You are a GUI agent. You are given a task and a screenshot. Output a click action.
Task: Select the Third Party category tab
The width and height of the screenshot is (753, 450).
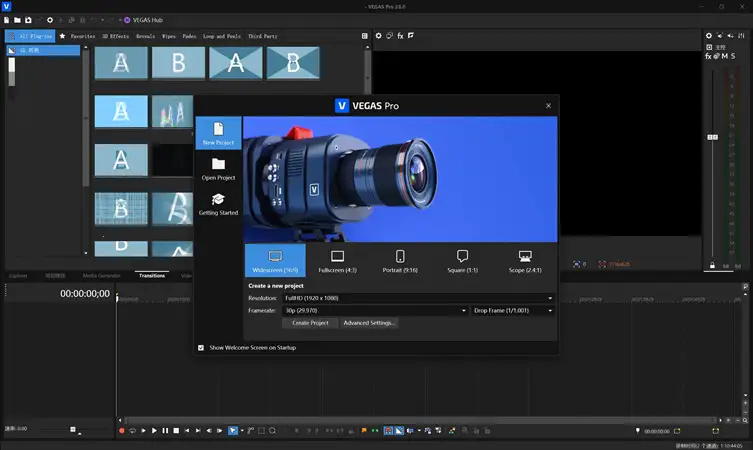click(263, 36)
